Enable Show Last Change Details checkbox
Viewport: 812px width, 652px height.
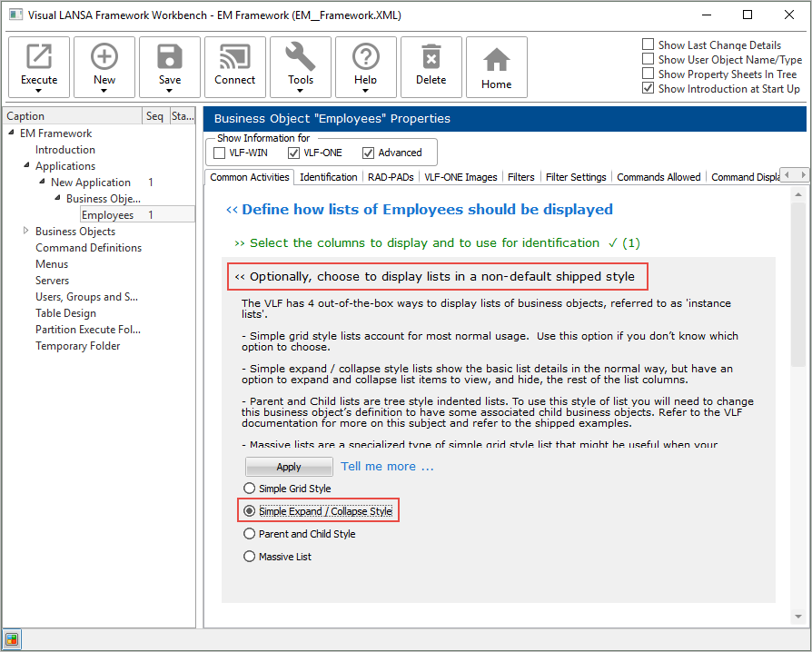pos(648,44)
